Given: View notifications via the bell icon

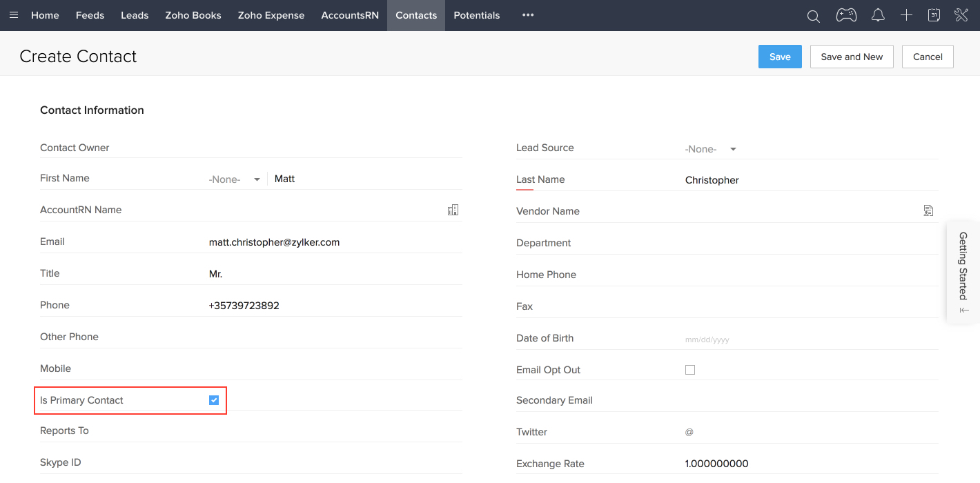Looking at the screenshot, I should [877, 15].
